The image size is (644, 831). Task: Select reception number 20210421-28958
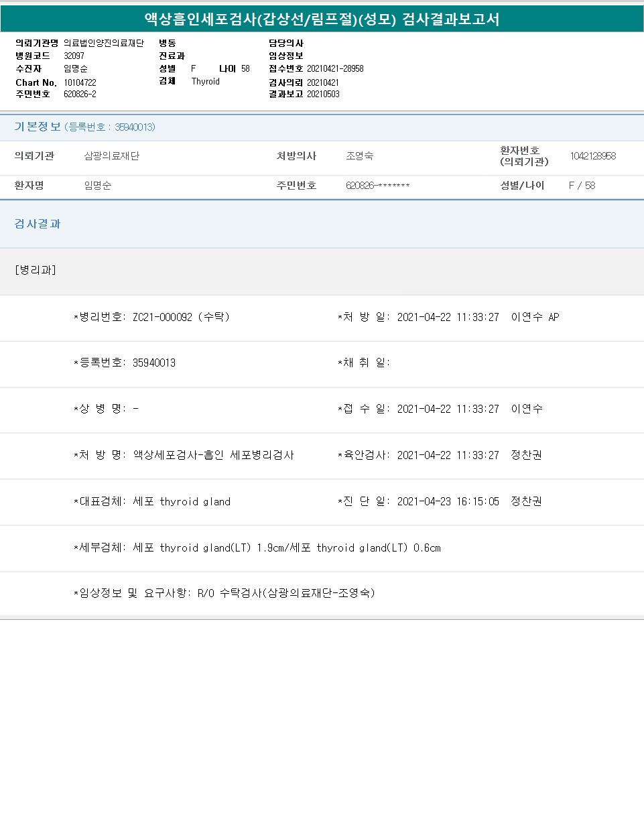pyautogui.click(x=335, y=68)
